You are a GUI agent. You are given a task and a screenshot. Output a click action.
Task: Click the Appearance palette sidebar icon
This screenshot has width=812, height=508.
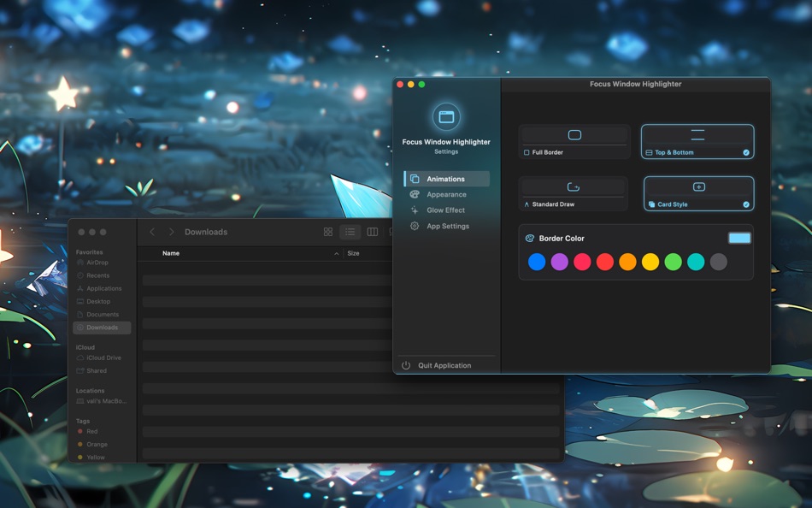(x=415, y=194)
